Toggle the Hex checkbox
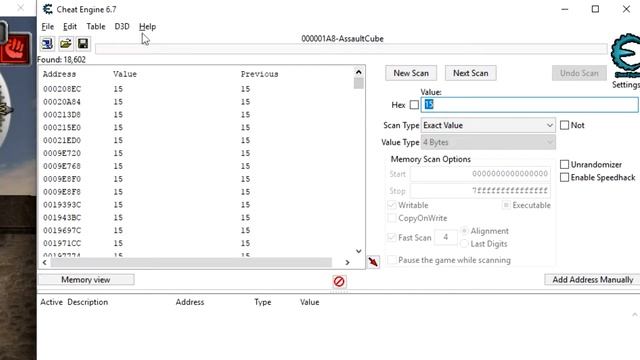The height and width of the screenshot is (360, 640). tap(414, 105)
